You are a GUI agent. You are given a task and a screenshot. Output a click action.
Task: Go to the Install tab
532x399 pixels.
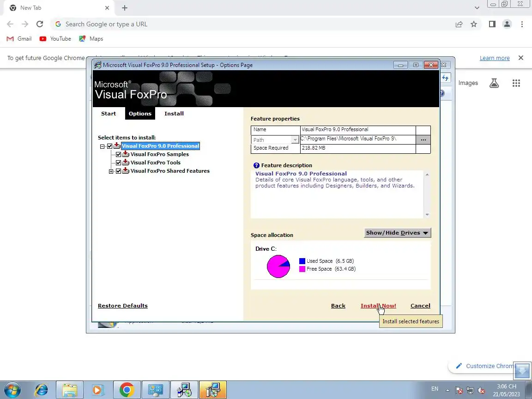(x=174, y=114)
